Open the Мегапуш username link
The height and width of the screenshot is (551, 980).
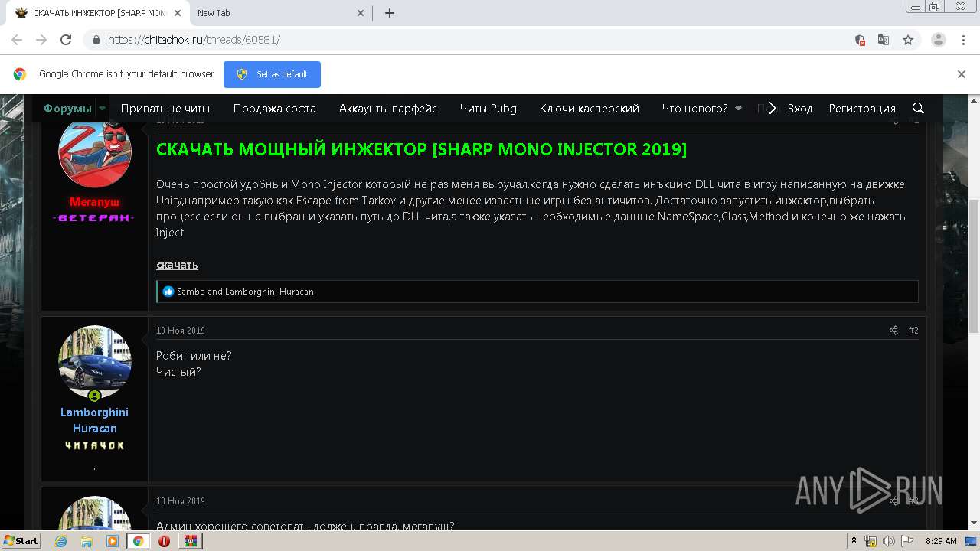94,202
